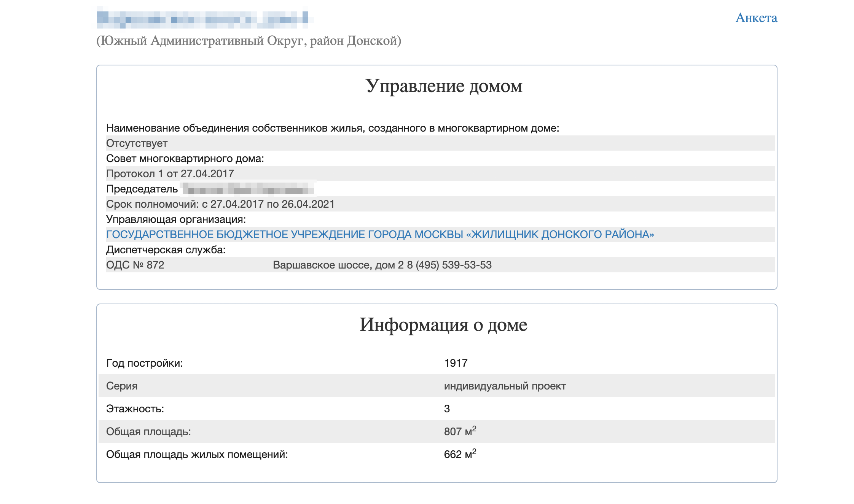Click the Год постройки label
This screenshot has height=504, width=854.
[x=144, y=363]
